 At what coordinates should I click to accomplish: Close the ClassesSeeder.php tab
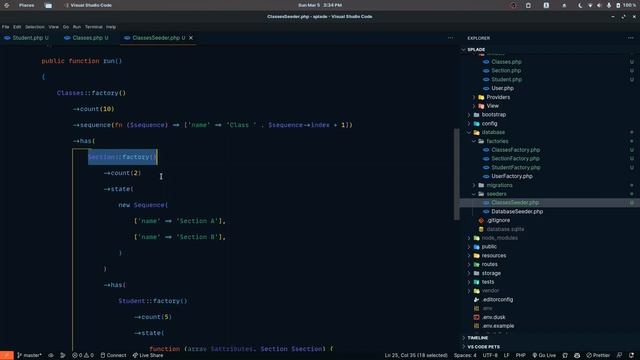click(x=191, y=38)
